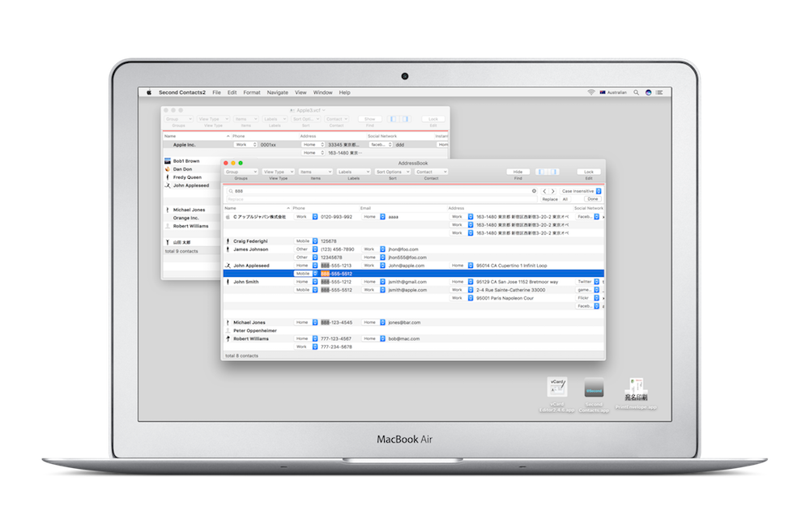Go to previous match with left arrow
This screenshot has height=532, width=810.
tap(544, 191)
